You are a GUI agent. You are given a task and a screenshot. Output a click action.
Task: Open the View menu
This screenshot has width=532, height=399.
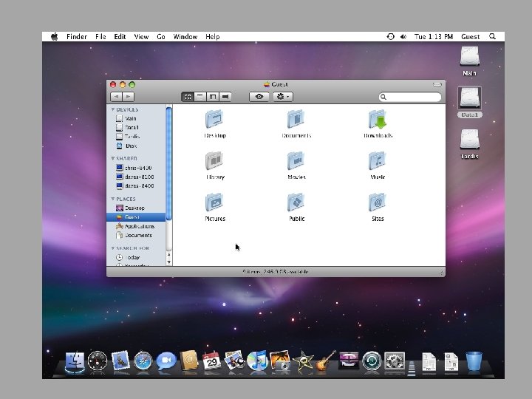141,36
